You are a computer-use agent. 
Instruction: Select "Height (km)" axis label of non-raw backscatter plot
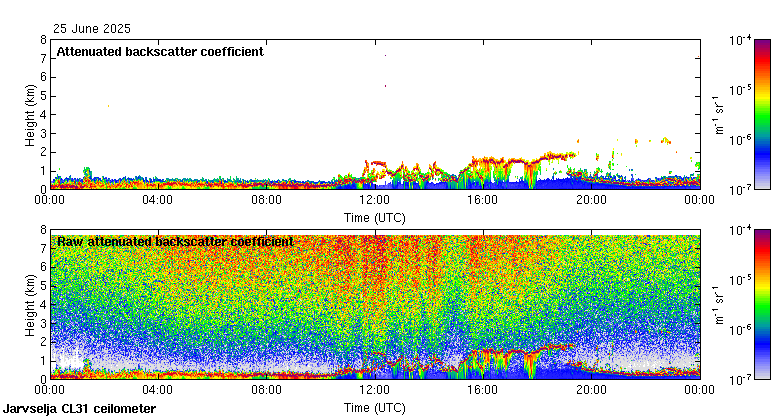(30, 115)
